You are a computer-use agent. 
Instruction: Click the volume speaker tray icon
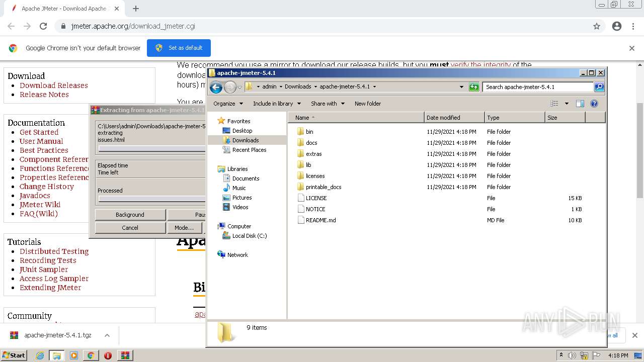coord(572,355)
